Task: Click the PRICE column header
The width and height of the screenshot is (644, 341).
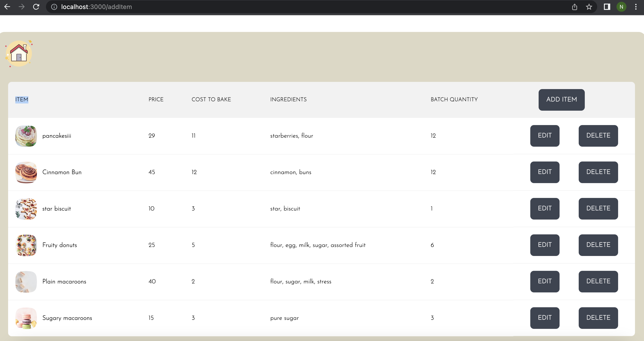Action: (x=156, y=99)
